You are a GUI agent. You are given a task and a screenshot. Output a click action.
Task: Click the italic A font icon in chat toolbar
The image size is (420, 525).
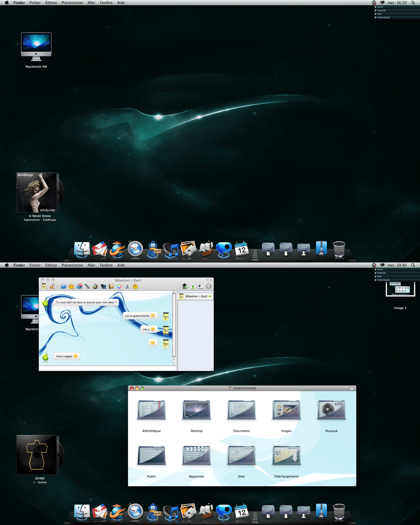[127, 286]
